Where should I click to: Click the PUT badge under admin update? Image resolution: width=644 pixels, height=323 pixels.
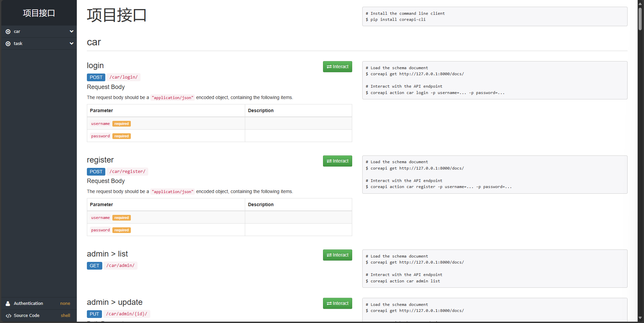[x=94, y=314]
